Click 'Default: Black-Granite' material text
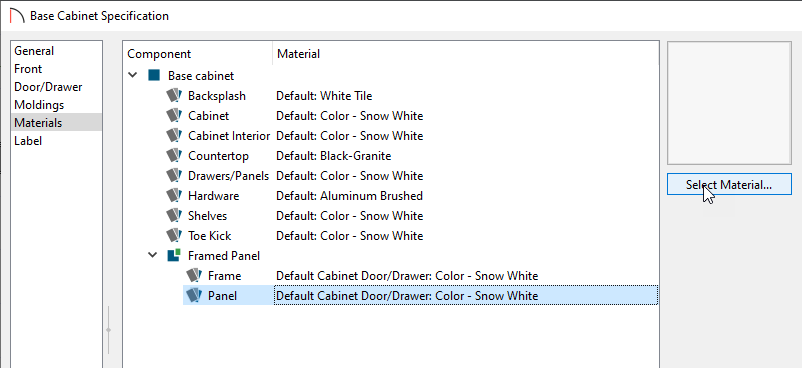This screenshot has height=368, width=802. [333, 156]
